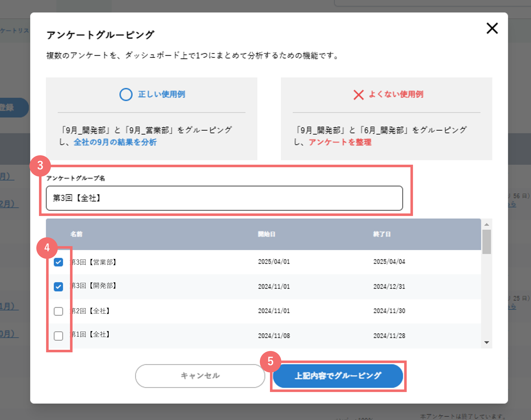Click 上記内容でグルーピング button

[x=338, y=376]
